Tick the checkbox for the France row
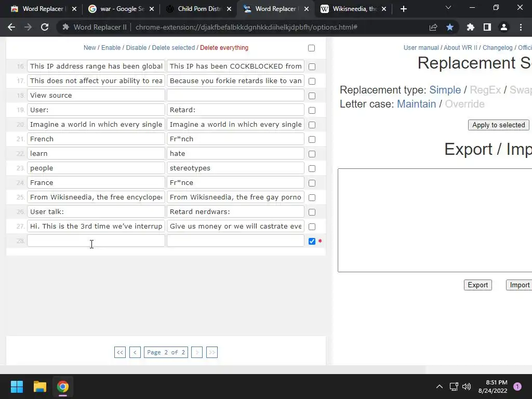This screenshot has height=399, width=532. (312, 183)
